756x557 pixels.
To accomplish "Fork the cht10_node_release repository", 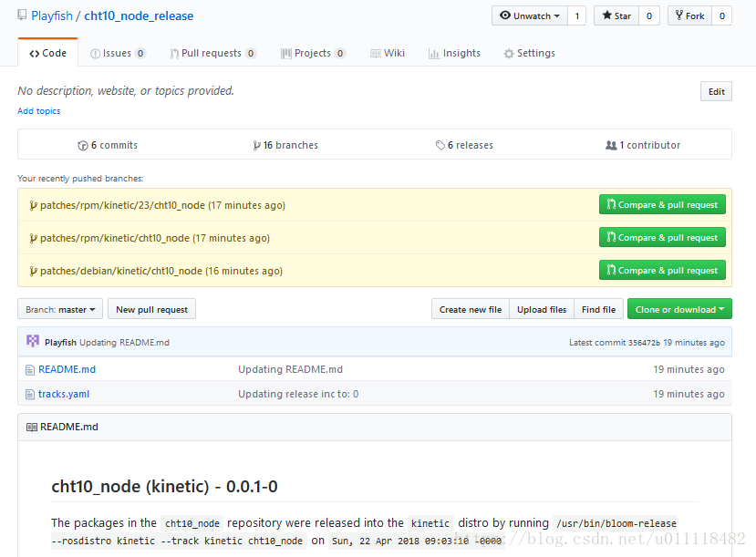I will tap(690, 15).
